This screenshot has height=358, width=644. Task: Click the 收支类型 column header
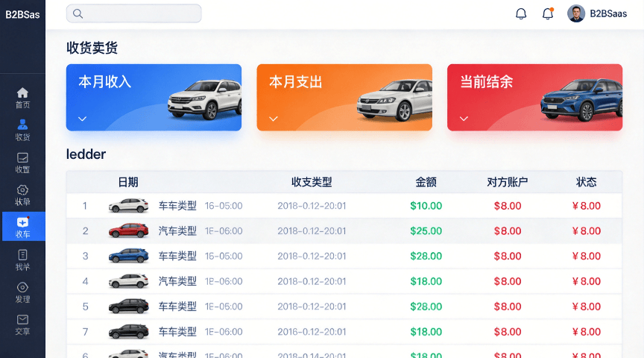[x=312, y=182]
